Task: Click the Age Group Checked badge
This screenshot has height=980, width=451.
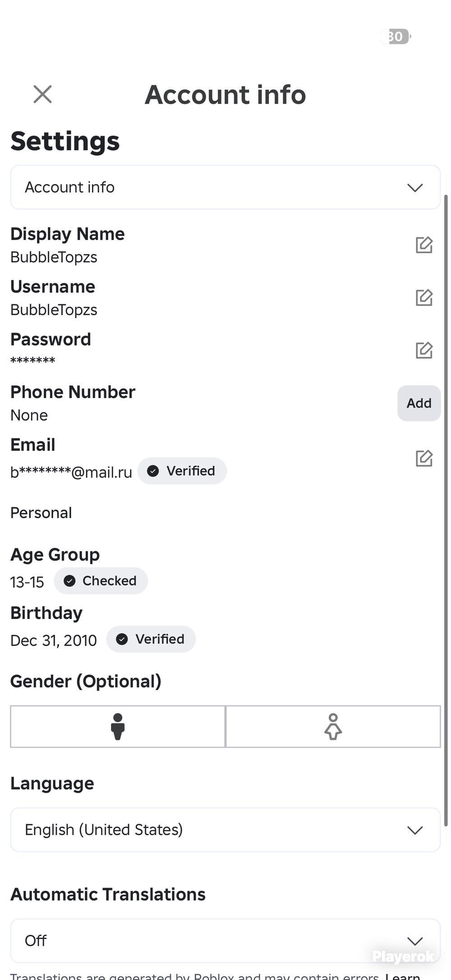Action: click(x=101, y=581)
